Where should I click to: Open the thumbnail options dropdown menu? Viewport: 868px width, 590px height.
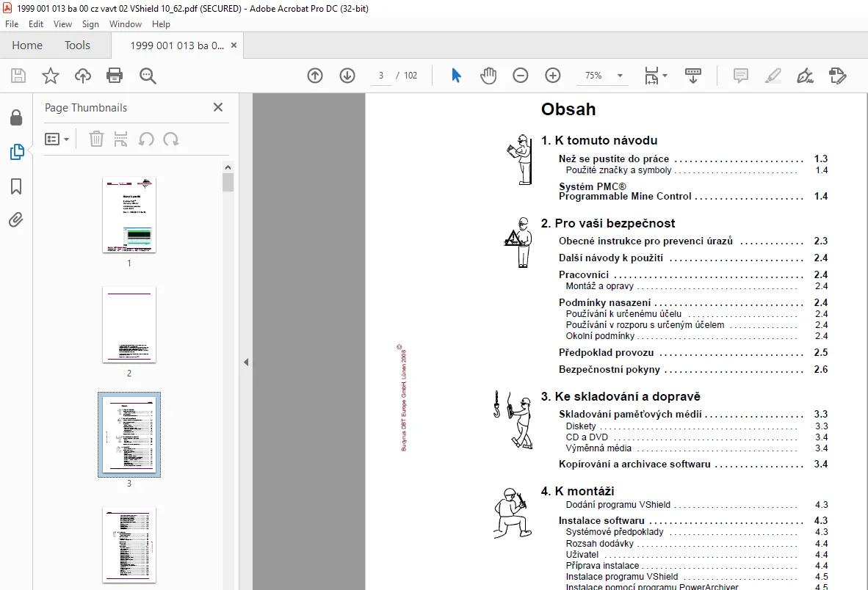[x=57, y=139]
